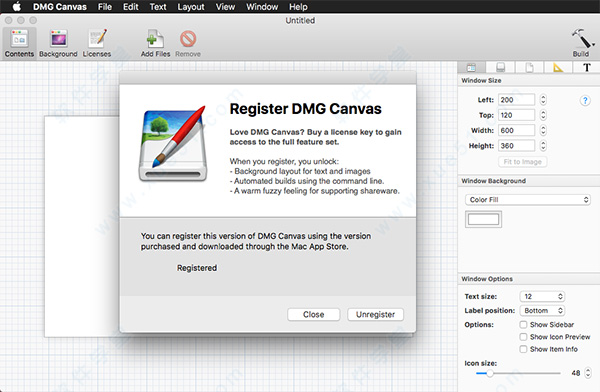Image resolution: width=600 pixels, height=392 pixels.
Task: Click the white background color well
Action: [483, 219]
